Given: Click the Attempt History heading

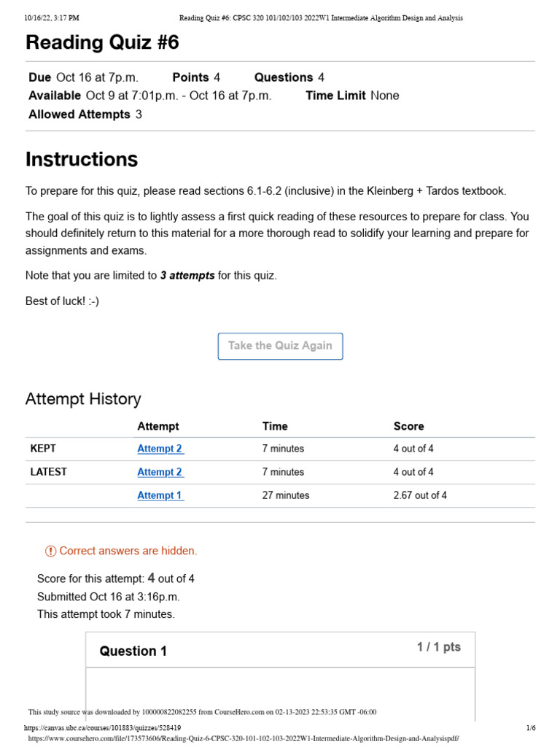Looking at the screenshot, I should tap(83, 399).
